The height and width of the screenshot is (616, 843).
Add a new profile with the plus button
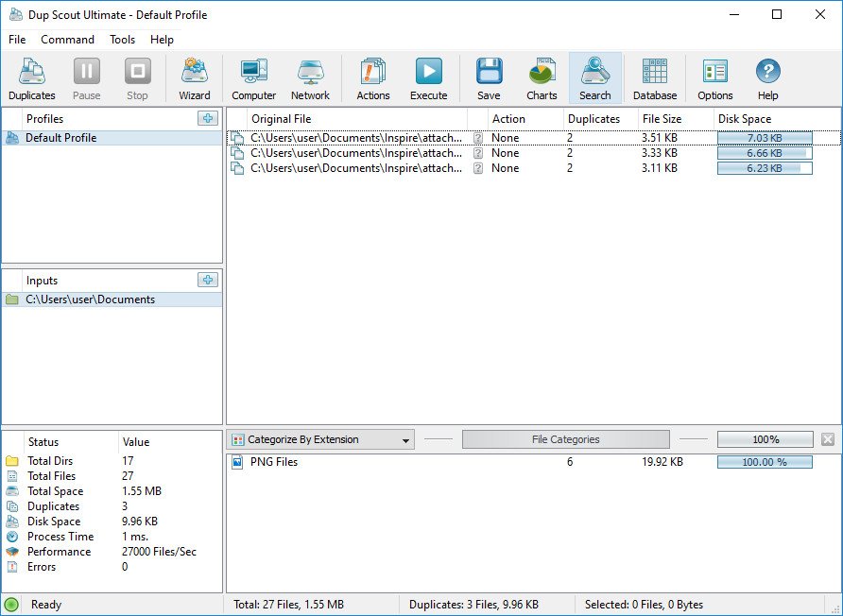click(x=210, y=118)
